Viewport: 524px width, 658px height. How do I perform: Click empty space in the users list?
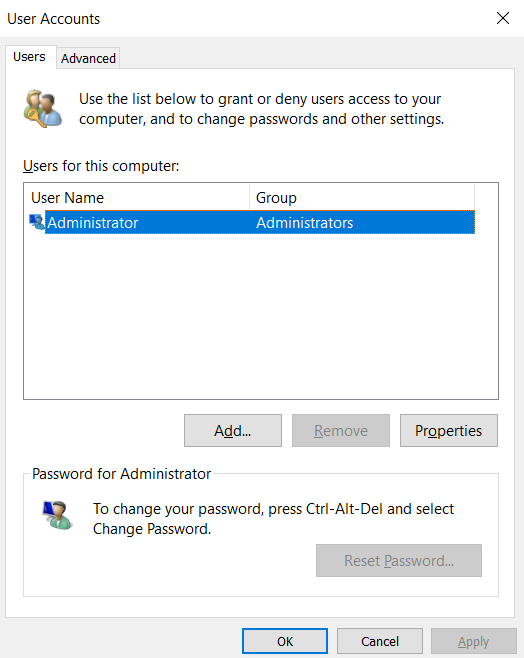point(260,315)
